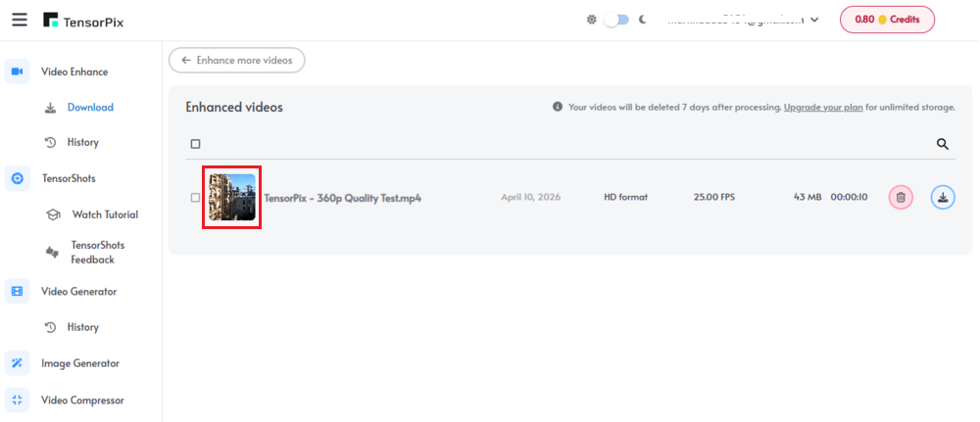Expand the account email dropdown
Image resolution: width=980 pixels, height=422 pixels.
tap(814, 20)
